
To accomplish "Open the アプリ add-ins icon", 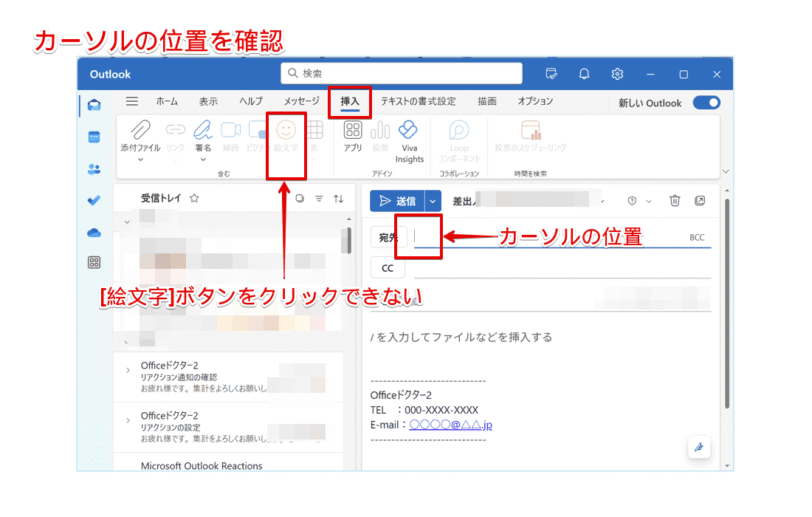I will click(353, 130).
